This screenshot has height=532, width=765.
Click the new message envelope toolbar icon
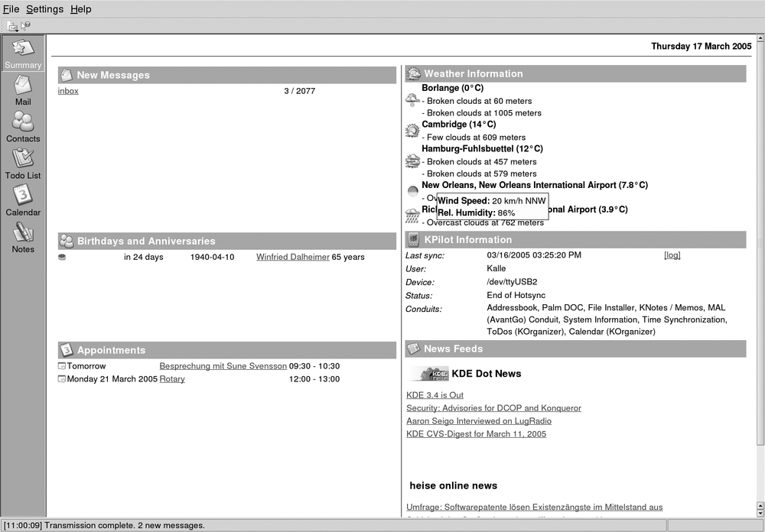pos(11,24)
